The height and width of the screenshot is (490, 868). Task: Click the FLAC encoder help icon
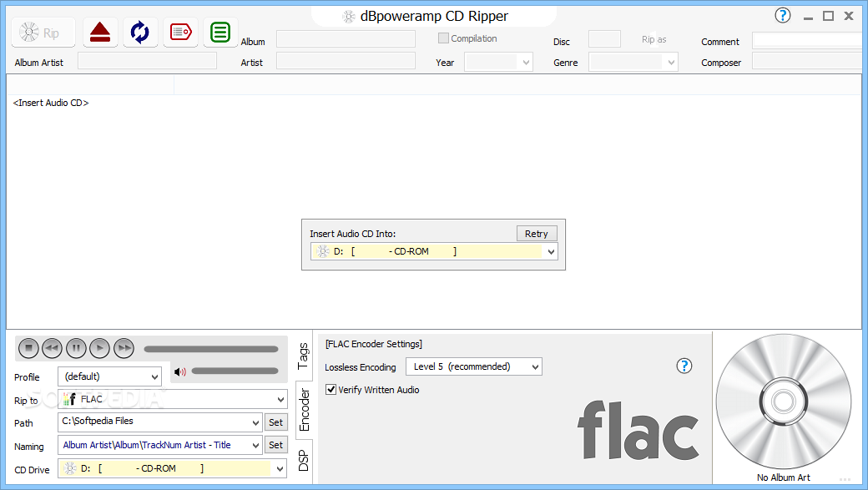[684, 366]
